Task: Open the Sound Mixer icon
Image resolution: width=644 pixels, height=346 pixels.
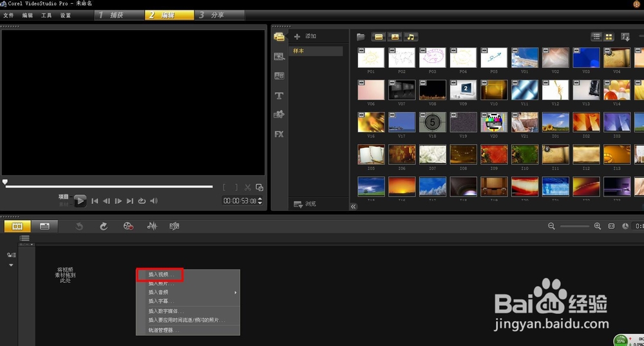Action: click(152, 226)
